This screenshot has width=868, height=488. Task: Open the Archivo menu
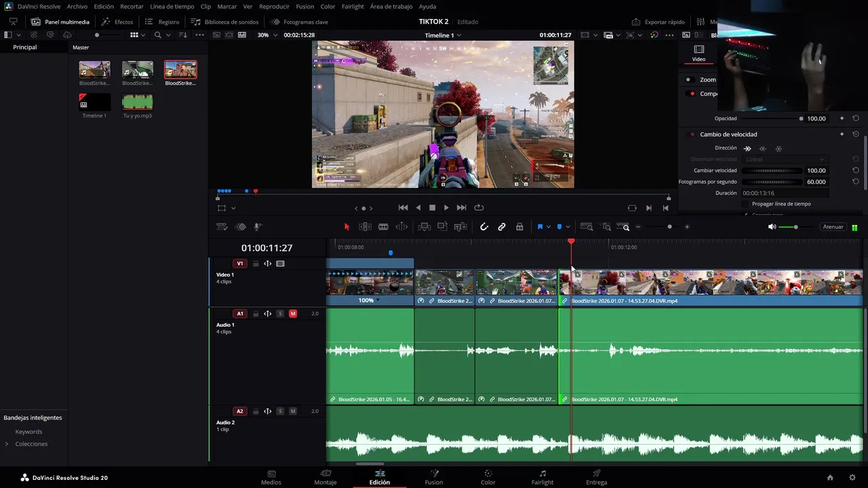(77, 6)
